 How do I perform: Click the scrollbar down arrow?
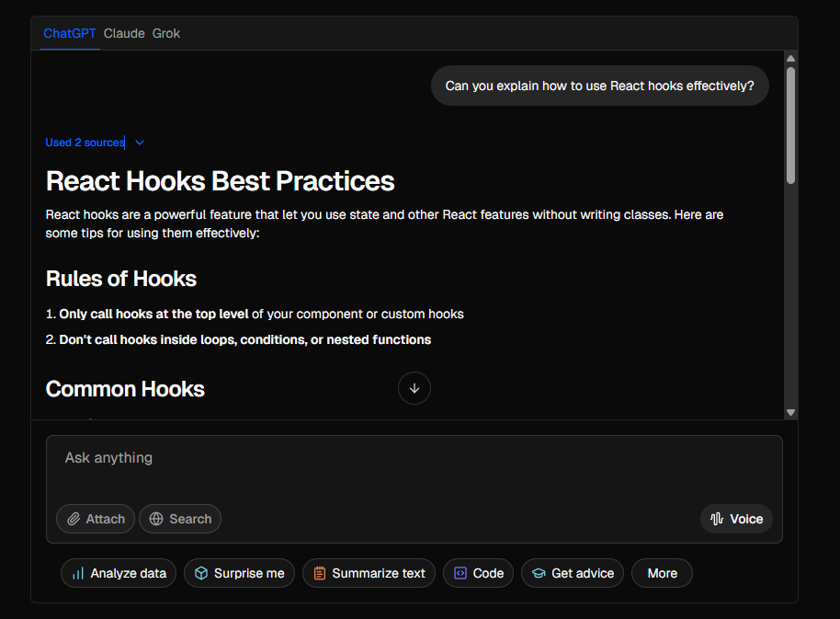(x=790, y=412)
